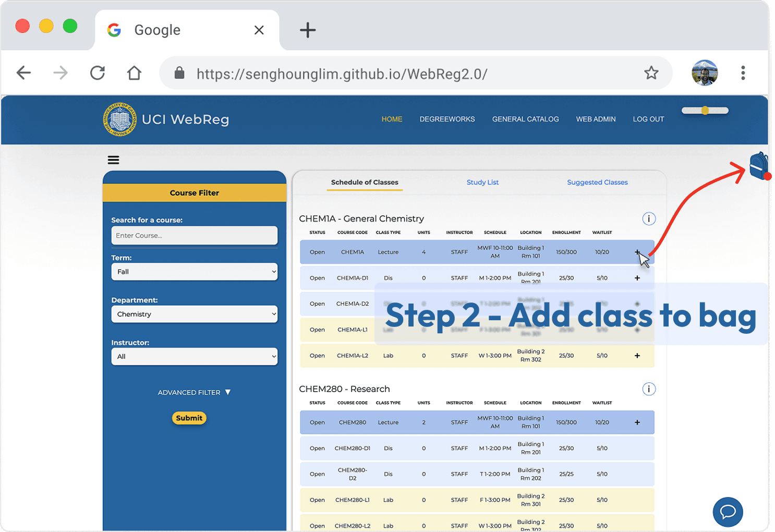Click LOG OUT in navigation
Viewport: 775px width, 532px height.
(648, 119)
